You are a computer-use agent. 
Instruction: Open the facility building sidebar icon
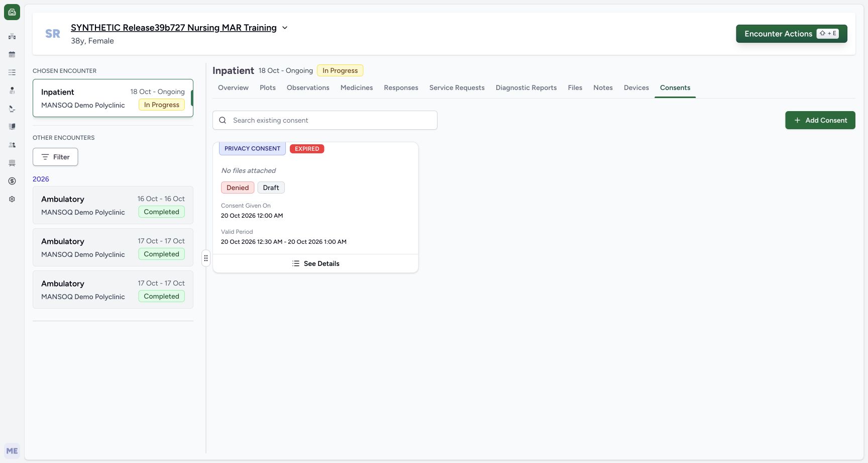pyautogui.click(x=12, y=36)
